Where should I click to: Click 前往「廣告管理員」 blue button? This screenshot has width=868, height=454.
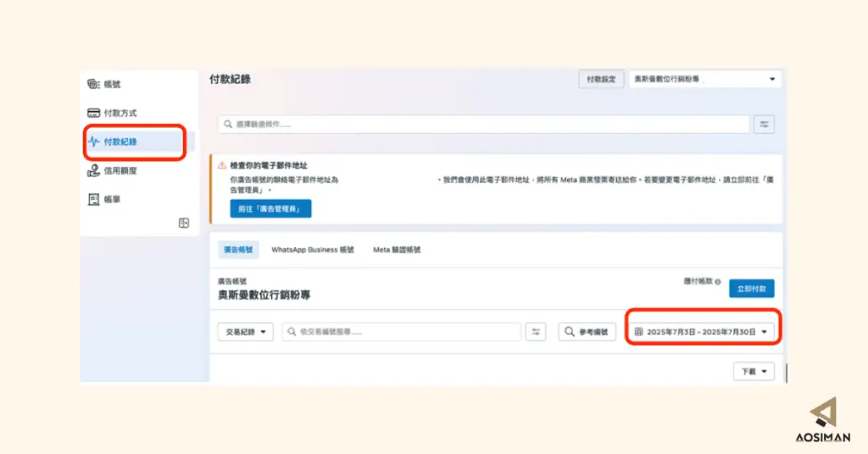click(x=270, y=209)
